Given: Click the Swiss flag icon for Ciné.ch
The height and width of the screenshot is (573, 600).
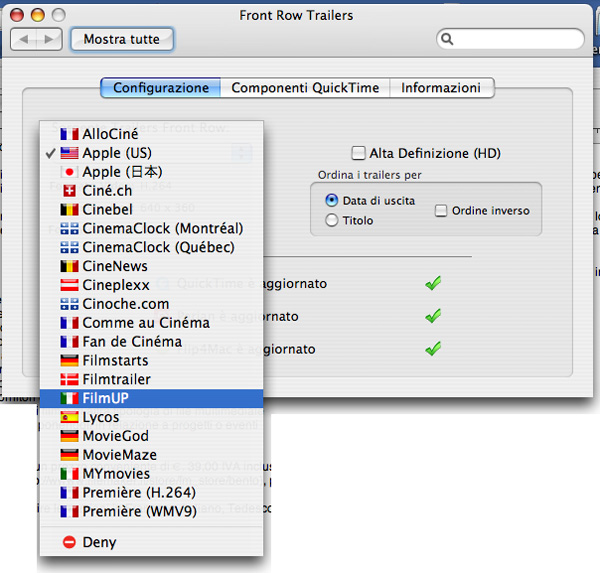Looking at the screenshot, I should (x=69, y=191).
